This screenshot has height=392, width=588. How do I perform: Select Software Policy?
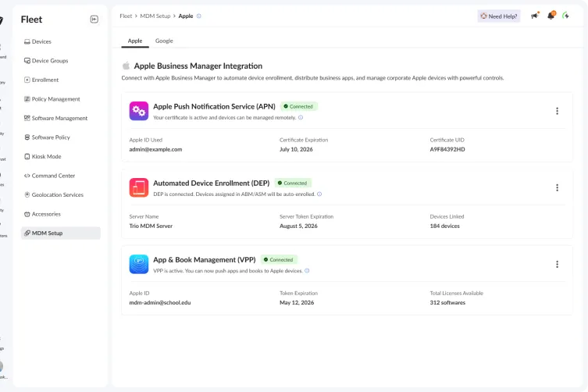(x=47, y=137)
